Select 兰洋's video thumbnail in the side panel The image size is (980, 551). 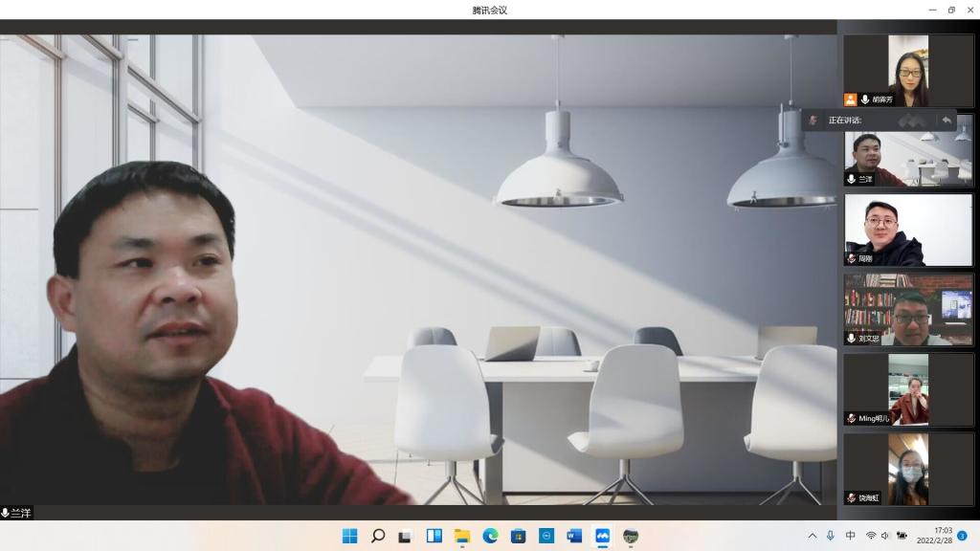908,159
